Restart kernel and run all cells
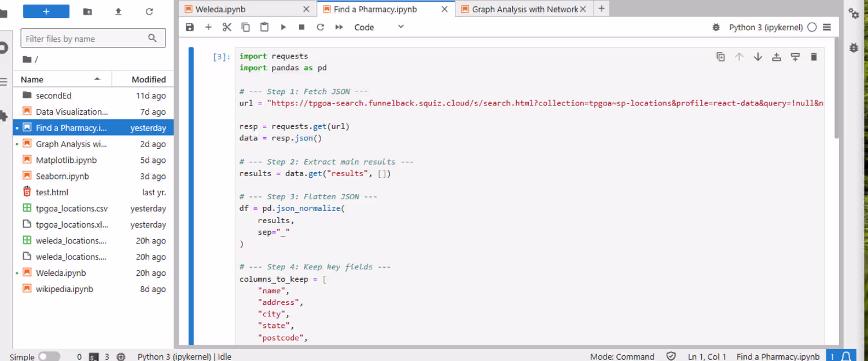 (x=339, y=27)
